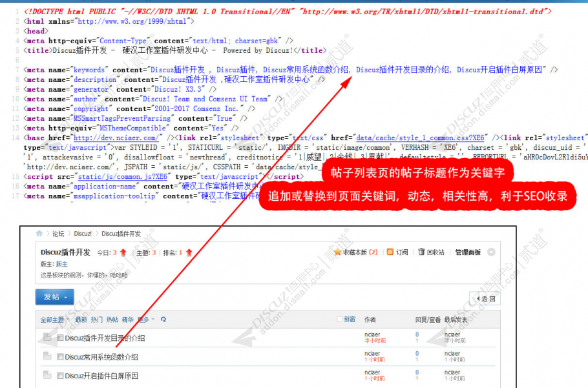The width and height of the screenshot is (588, 388).
Task: Click Discuz插件开发 in the breadcrumb trail
Action: point(121,234)
